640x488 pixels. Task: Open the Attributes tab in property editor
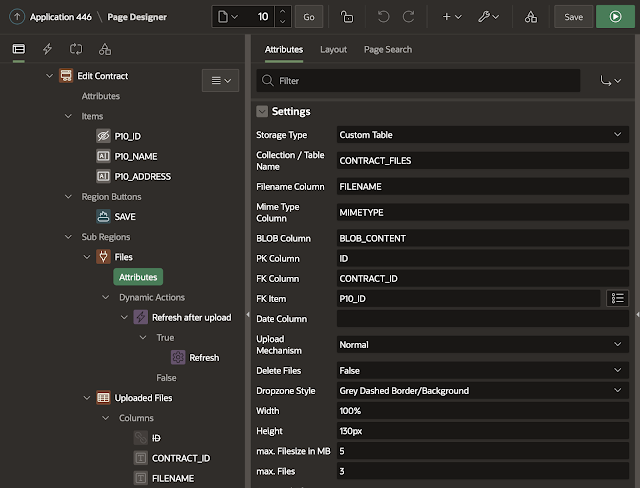pyautogui.click(x=284, y=49)
